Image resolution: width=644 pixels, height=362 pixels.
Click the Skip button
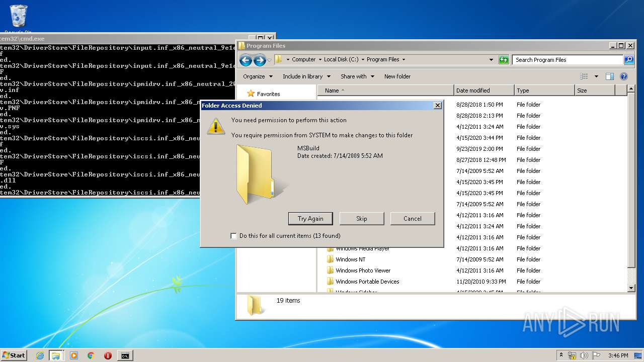362,219
